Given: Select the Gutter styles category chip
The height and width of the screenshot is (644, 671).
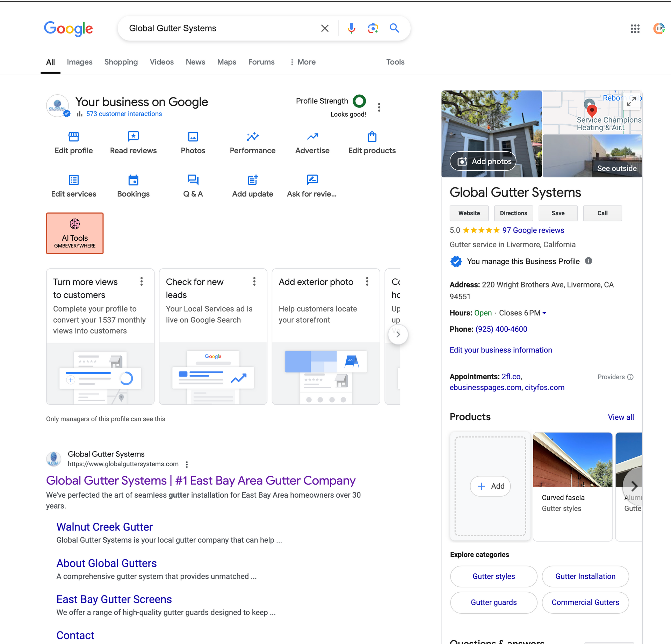Looking at the screenshot, I should point(493,576).
